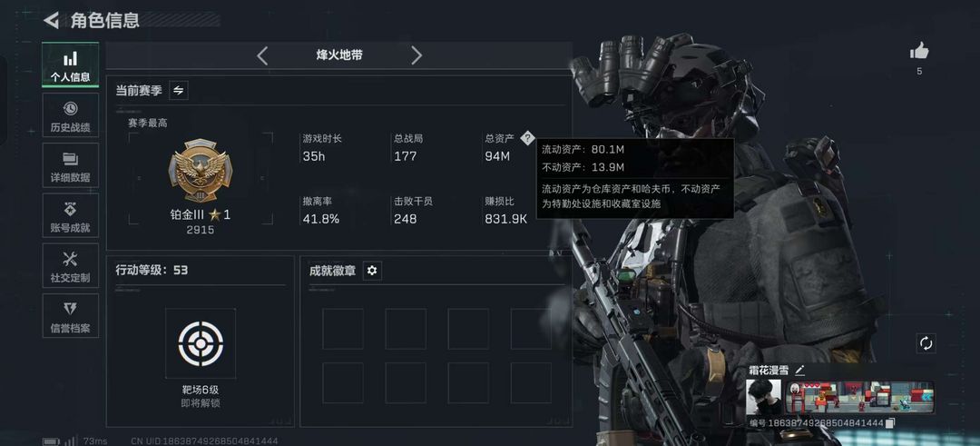Edit the nickname 霜花漫雪 with pencil icon

pos(800,371)
